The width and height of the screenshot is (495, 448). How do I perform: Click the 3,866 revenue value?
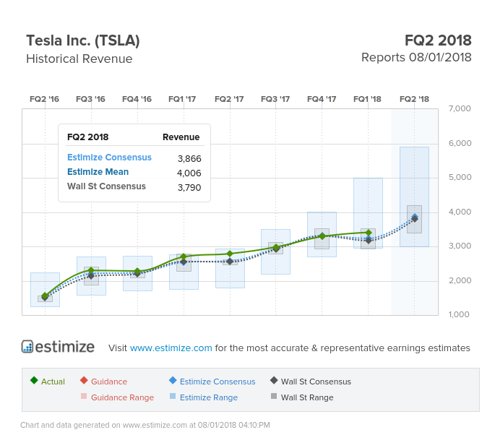pos(189,158)
